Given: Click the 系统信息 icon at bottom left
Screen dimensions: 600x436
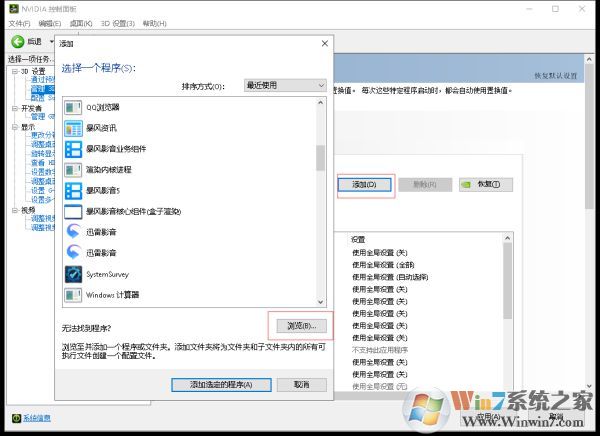Looking at the screenshot, I should click(x=16, y=418).
